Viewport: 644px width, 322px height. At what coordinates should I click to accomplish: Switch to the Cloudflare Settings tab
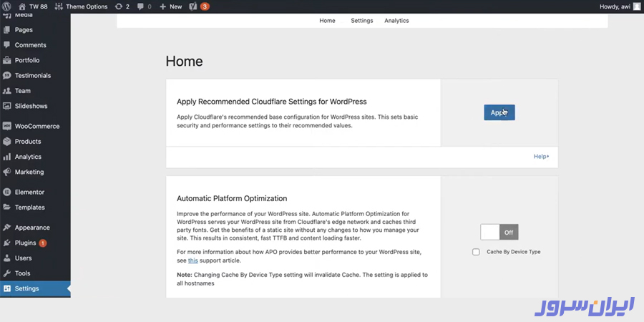point(362,21)
